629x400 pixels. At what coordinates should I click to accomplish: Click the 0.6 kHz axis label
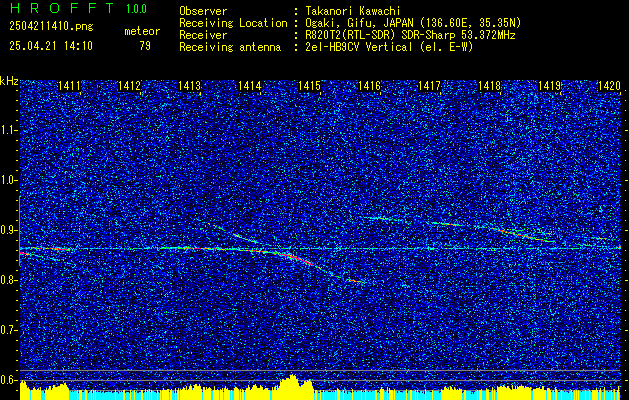[9, 380]
